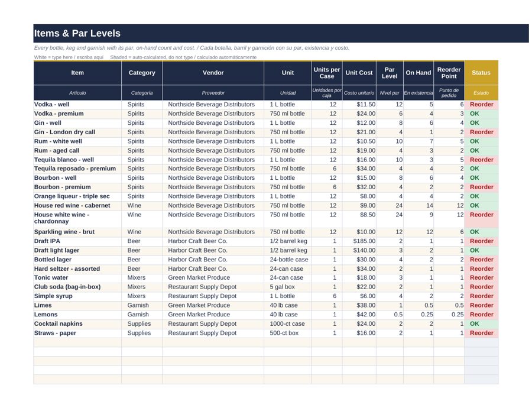This screenshot has width=532, height=411.
Task: Select the Category column header
Action: [x=142, y=73]
